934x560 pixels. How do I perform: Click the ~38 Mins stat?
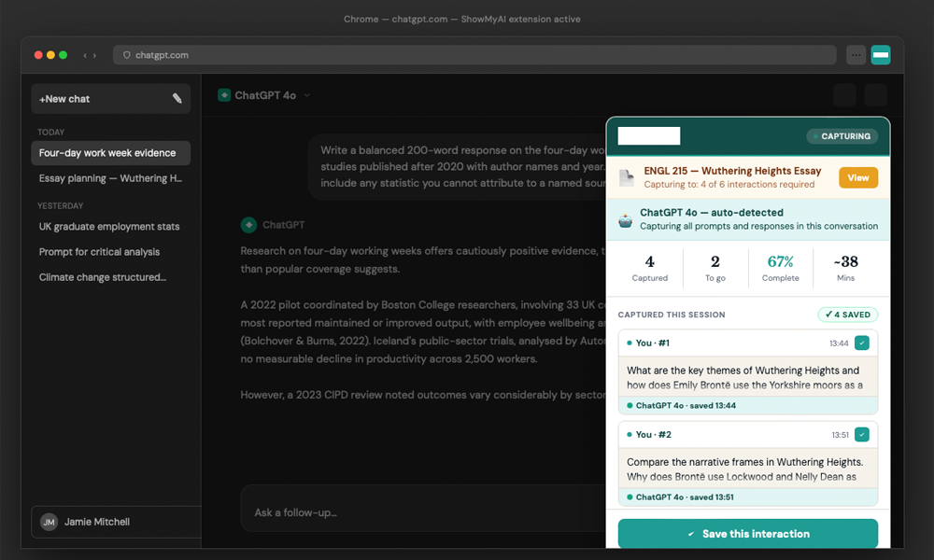point(845,269)
